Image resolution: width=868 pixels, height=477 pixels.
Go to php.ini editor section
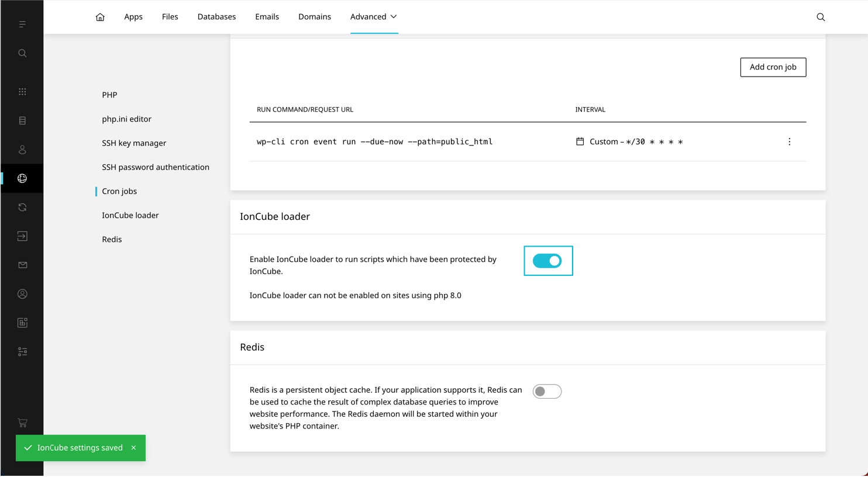click(x=126, y=119)
